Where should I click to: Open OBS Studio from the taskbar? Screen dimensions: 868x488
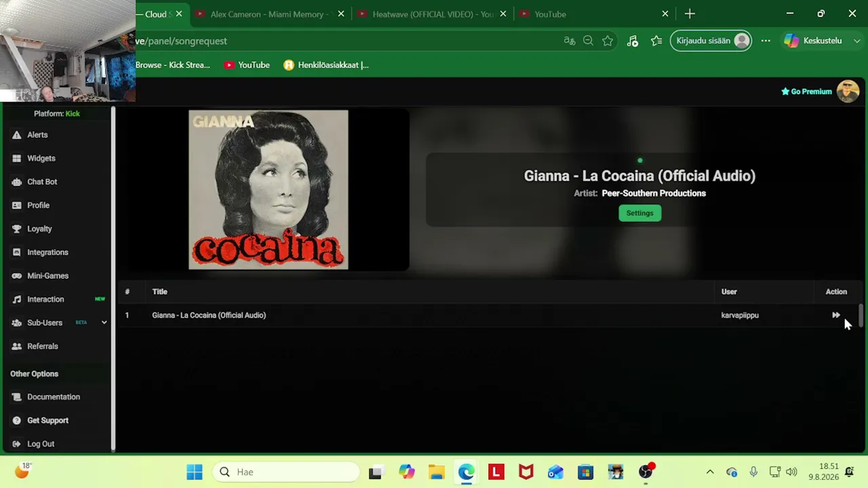pyautogui.click(x=646, y=472)
